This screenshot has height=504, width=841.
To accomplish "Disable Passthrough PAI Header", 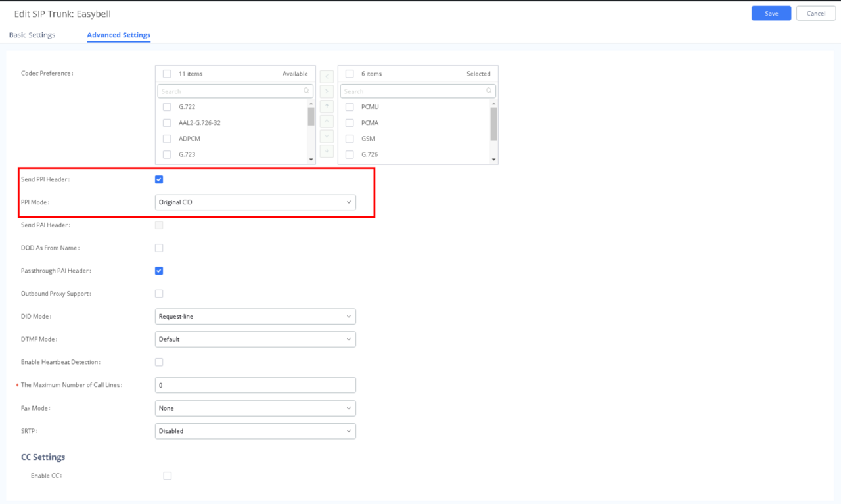I will pyautogui.click(x=158, y=270).
